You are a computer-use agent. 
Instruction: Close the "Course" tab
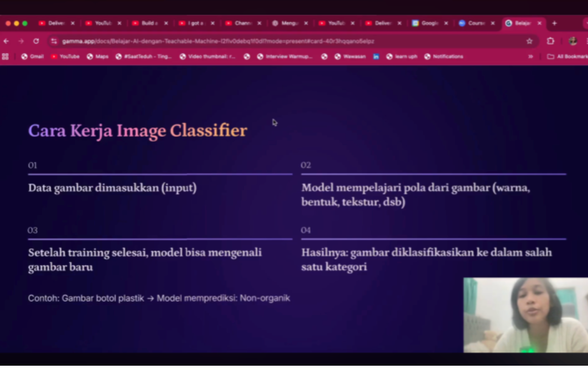492,23
